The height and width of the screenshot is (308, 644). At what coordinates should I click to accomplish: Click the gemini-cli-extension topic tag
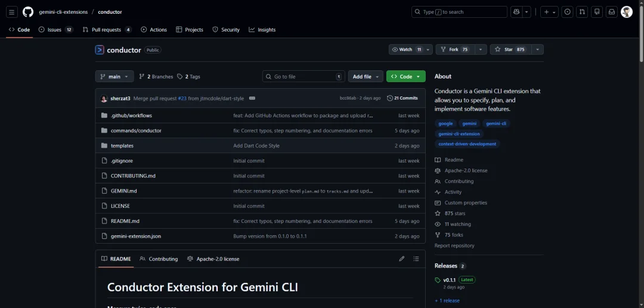coord(459,133)
